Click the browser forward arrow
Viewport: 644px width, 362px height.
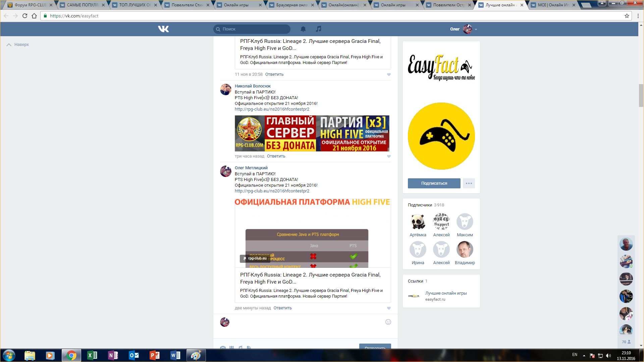(x=15, y=16)
